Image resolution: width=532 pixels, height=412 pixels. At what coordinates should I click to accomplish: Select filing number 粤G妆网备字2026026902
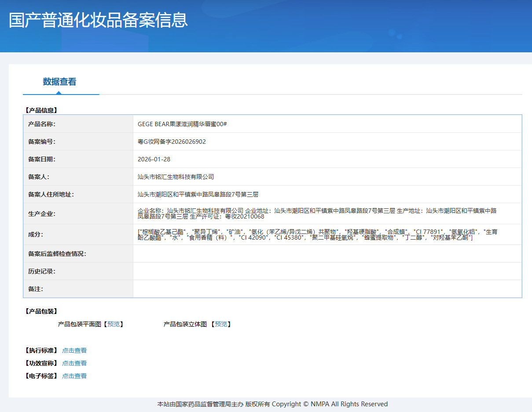point(172,142)
